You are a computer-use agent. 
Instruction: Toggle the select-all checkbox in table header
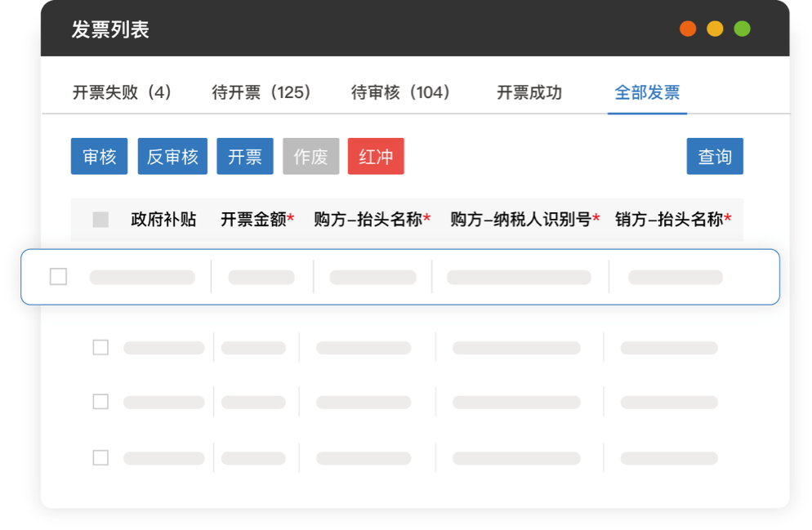[x=100, y=220]
